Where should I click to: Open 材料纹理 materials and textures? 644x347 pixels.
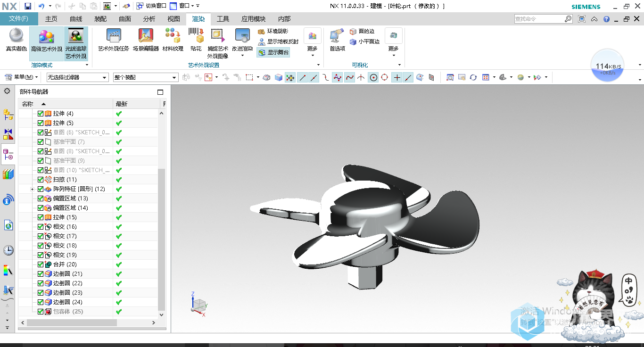(173, 39)
